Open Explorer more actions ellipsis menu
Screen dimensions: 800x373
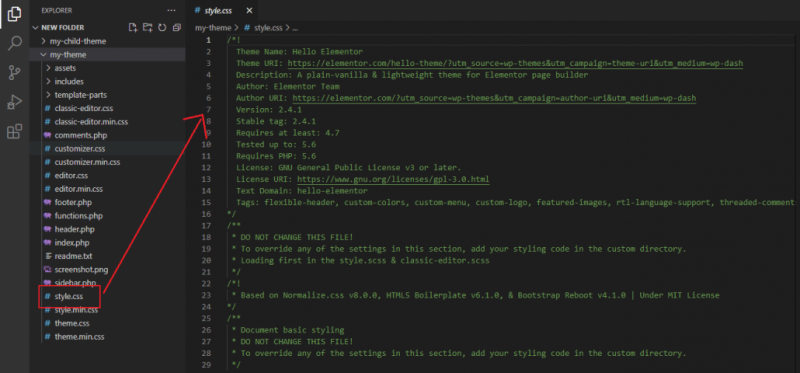pyautogui.click(x=172, y=10)
